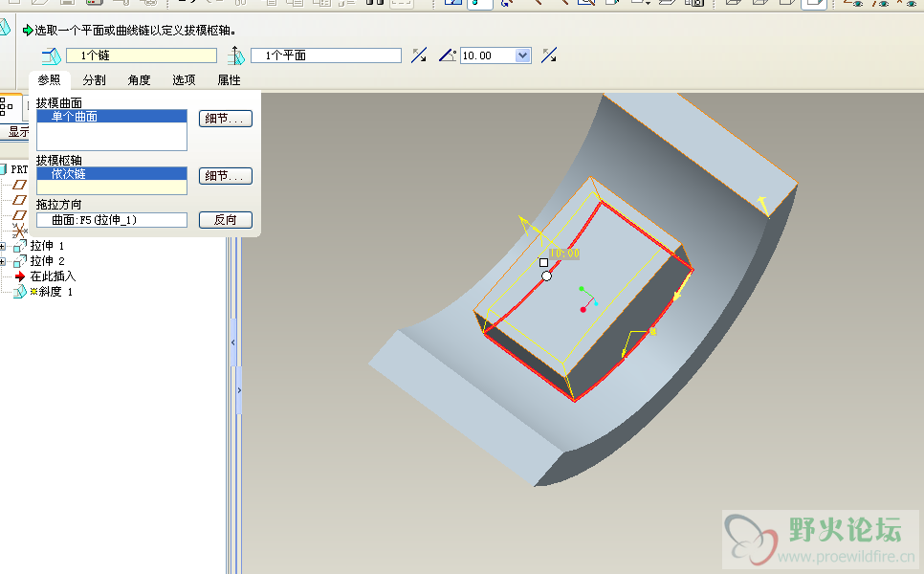Image resolution: width=924 pixels, height=574 pixels.
Task: Click the round angle drag handle
Action: [547, 276]
